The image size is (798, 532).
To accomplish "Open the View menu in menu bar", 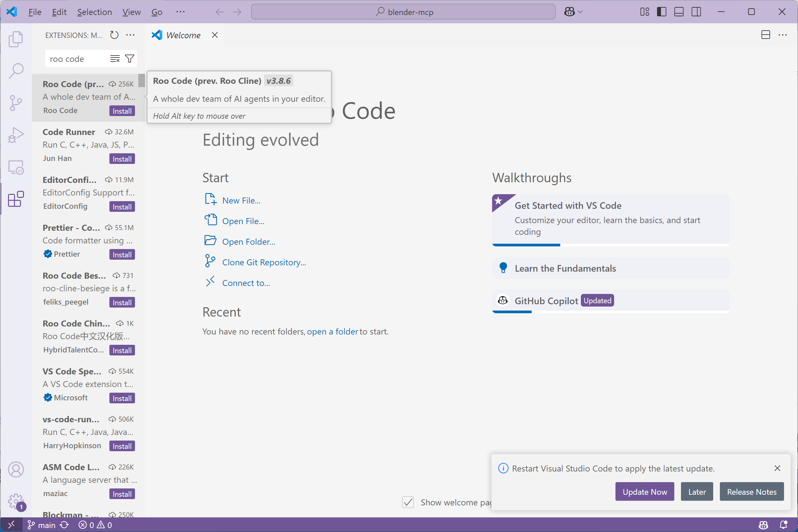I will (x=131, y=12).
